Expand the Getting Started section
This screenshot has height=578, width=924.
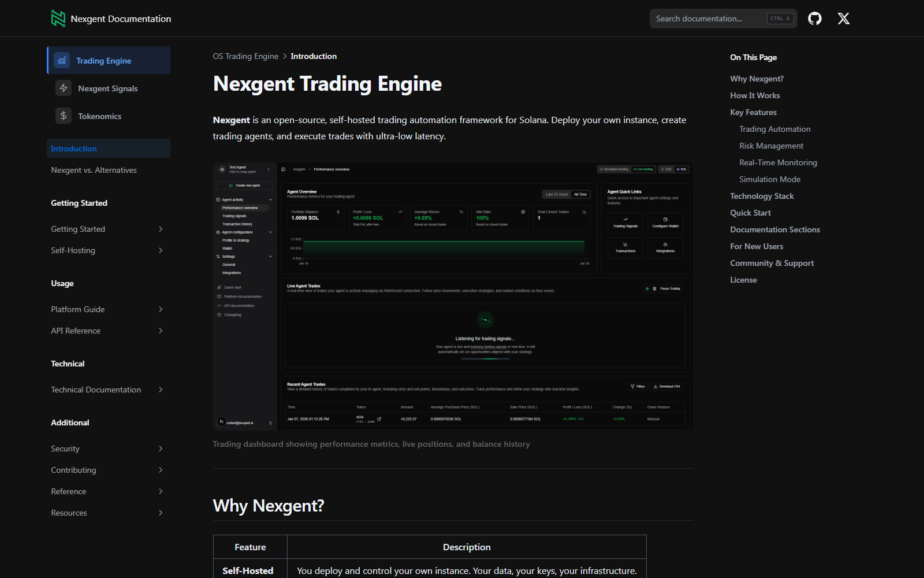tap(161, 229)
